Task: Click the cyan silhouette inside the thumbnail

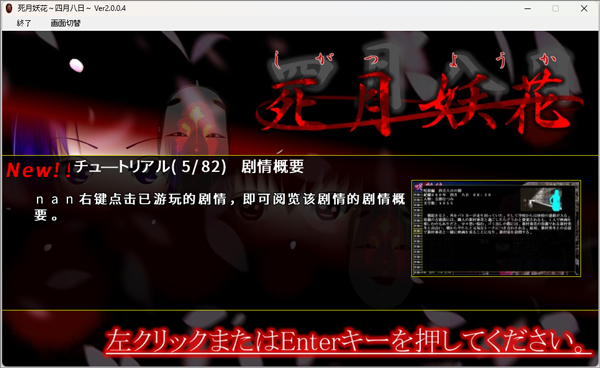Action: pos(555,200)
